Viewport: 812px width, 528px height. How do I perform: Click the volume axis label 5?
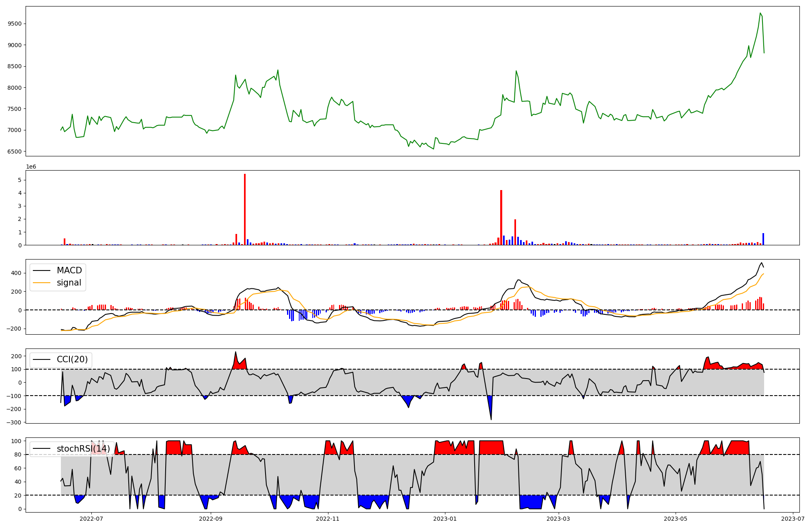(x=20, y=180)
